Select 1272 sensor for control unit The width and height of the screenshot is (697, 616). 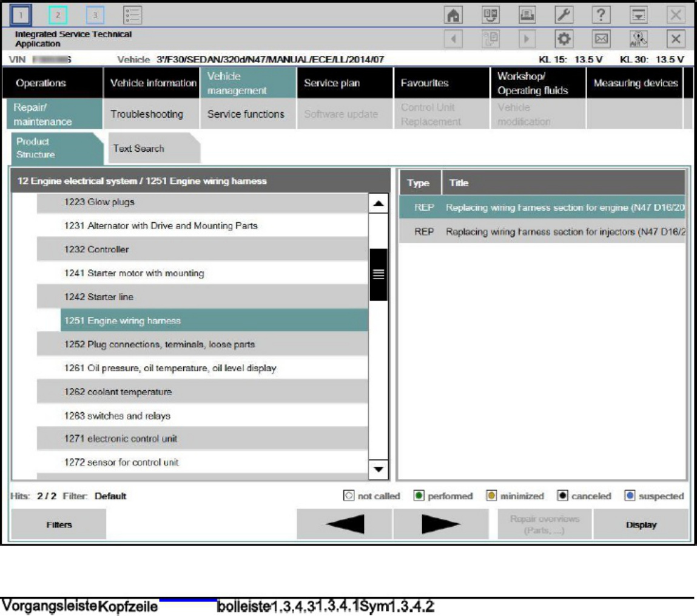pos(202,462)
